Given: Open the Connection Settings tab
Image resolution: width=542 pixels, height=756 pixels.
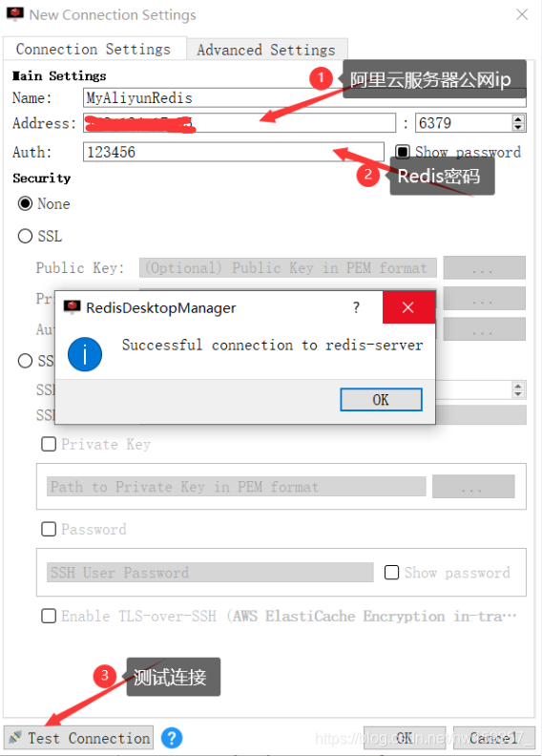Looking at the screenshot, I should (x=94, y=49).
